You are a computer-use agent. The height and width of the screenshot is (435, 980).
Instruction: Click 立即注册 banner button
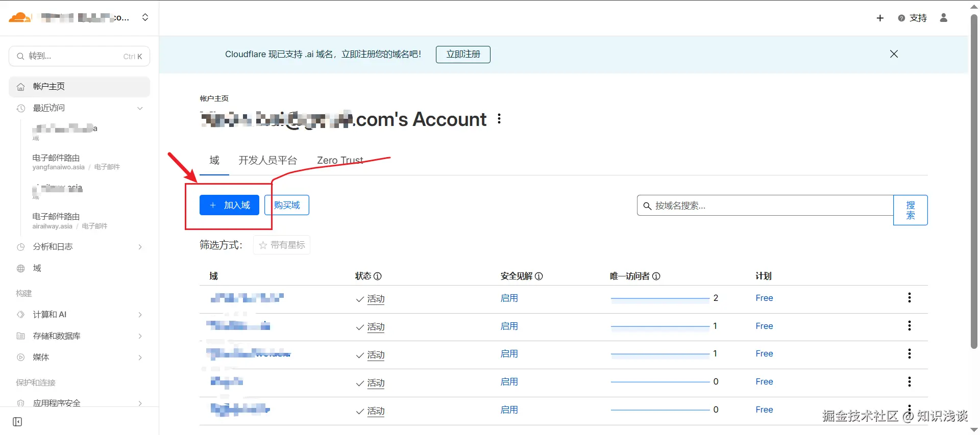coord(463,54)
